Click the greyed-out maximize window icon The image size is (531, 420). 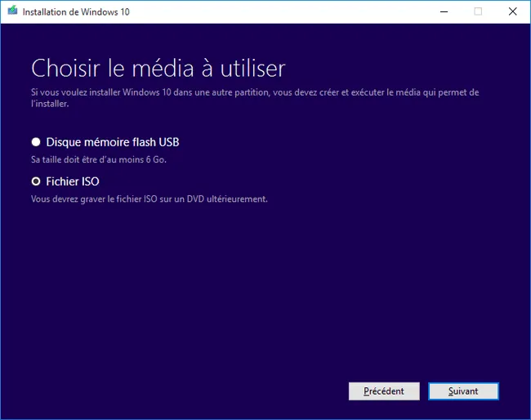click(478, 11)
